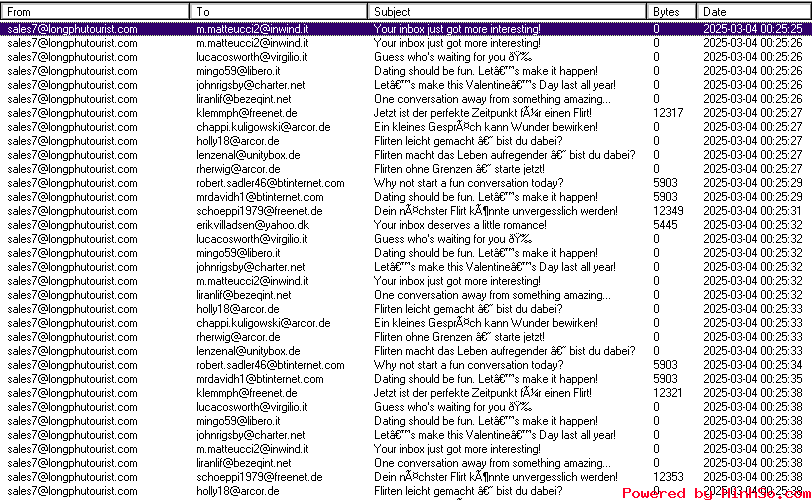
Task: Click the date 2025-03-04 00:25:31
Action: (x=752, y=211)
